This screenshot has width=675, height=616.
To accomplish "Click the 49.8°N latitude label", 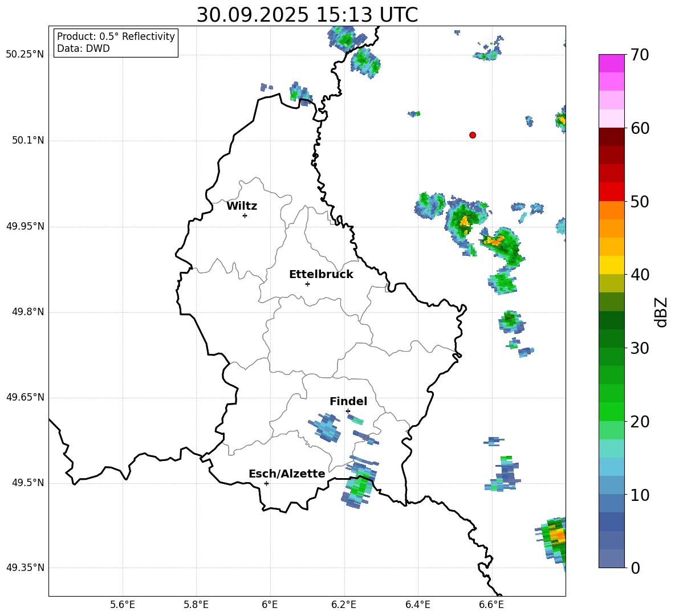I will pos(28,312).
